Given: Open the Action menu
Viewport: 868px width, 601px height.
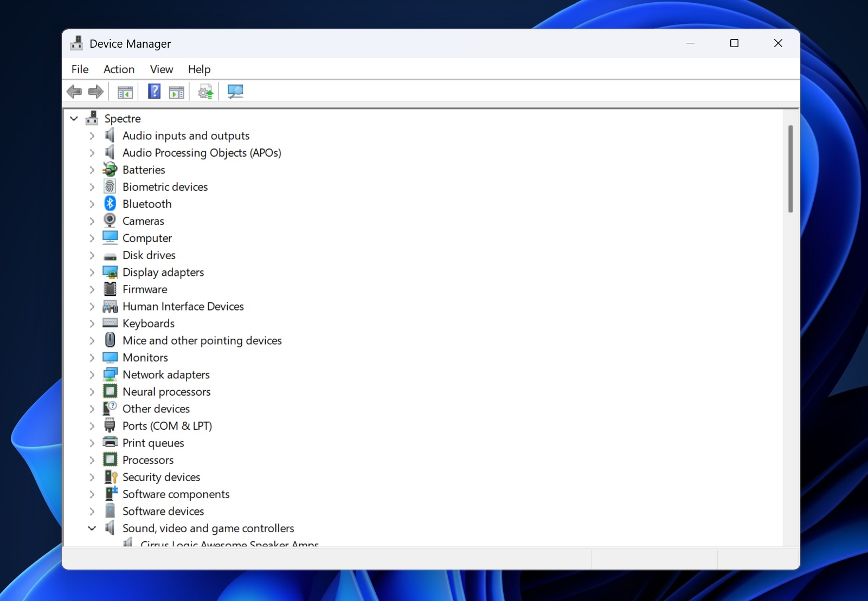Looking at the screenshot, I should [x=119, y=69].
